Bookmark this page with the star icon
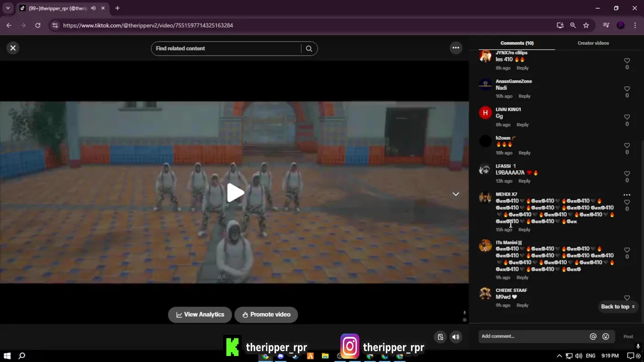 [586, 25]
